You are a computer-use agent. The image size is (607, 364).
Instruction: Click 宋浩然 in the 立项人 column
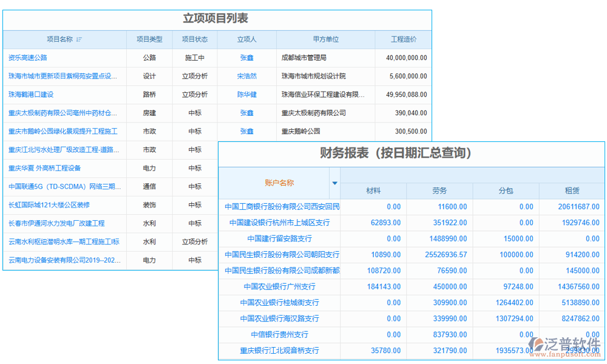point(246,76)
